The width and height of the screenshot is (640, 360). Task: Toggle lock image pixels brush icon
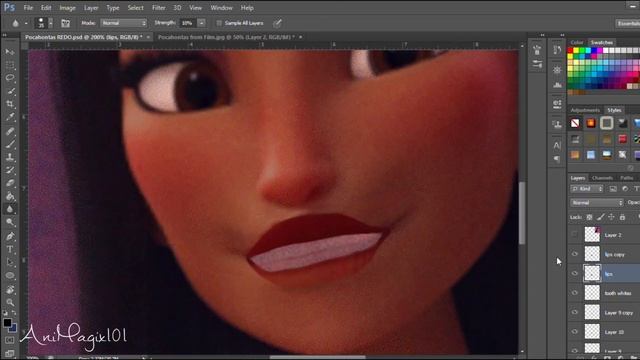tap(600, 217)
